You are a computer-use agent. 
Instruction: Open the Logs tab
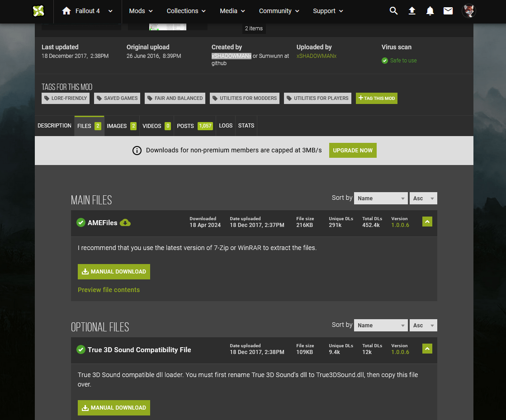[x=226, y=126]
